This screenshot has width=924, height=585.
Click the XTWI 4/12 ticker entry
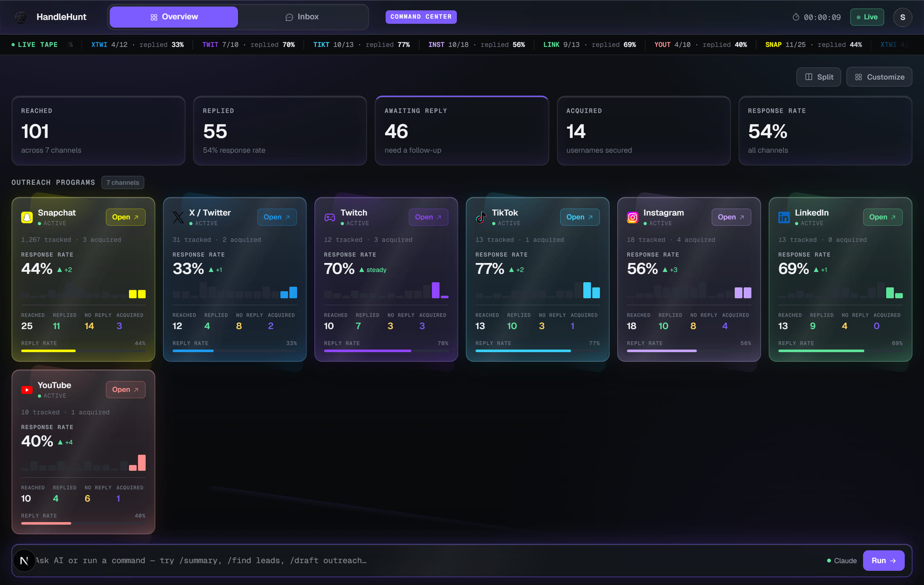[137, 45]
